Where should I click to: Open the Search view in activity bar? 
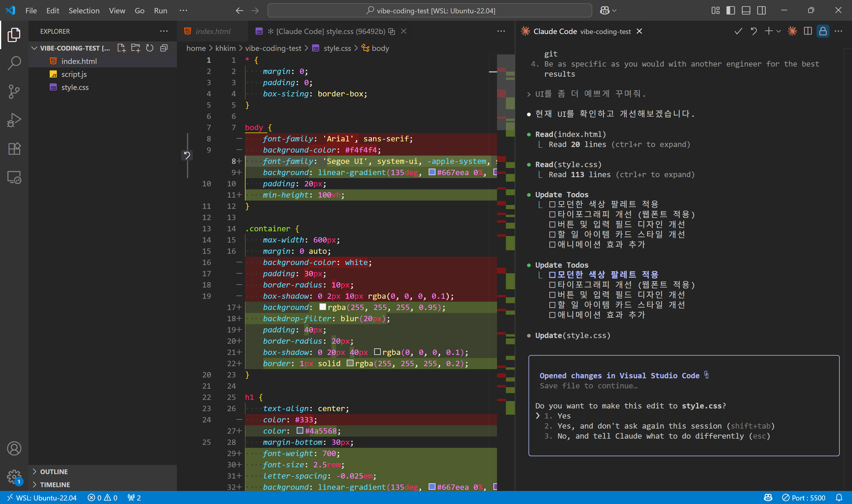[14, 63]
